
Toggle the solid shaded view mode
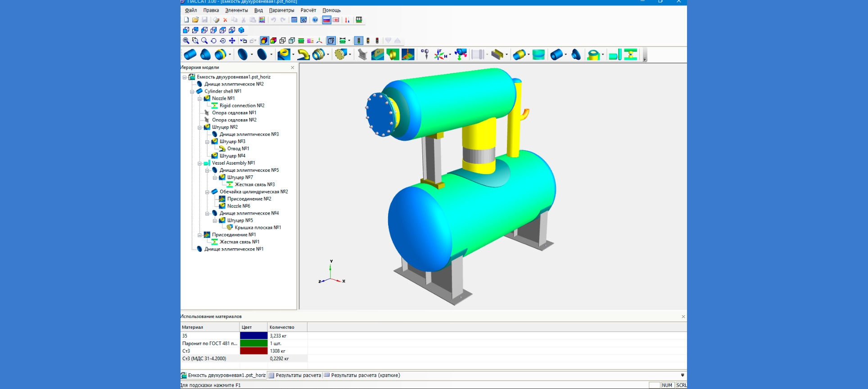[x=264, y=41]
